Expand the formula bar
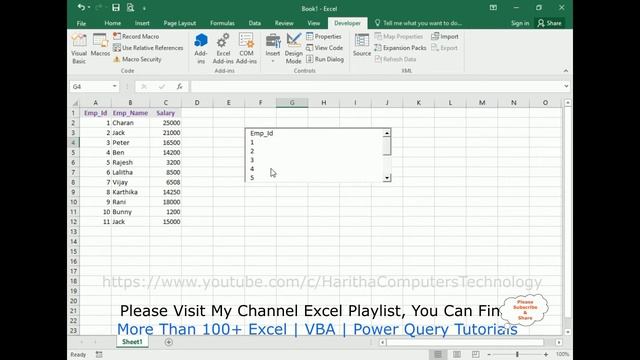 point(566,86)
